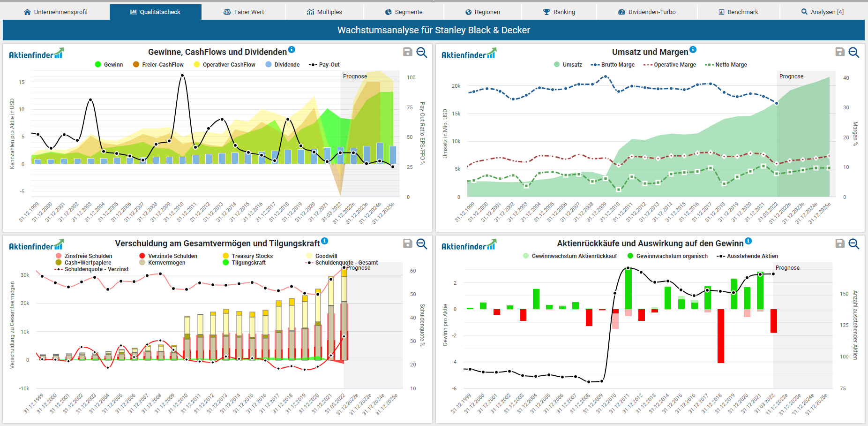
Task: Open the Dividenden-Turbo tab
Action: pyautogui.click(x=647, y=12)
